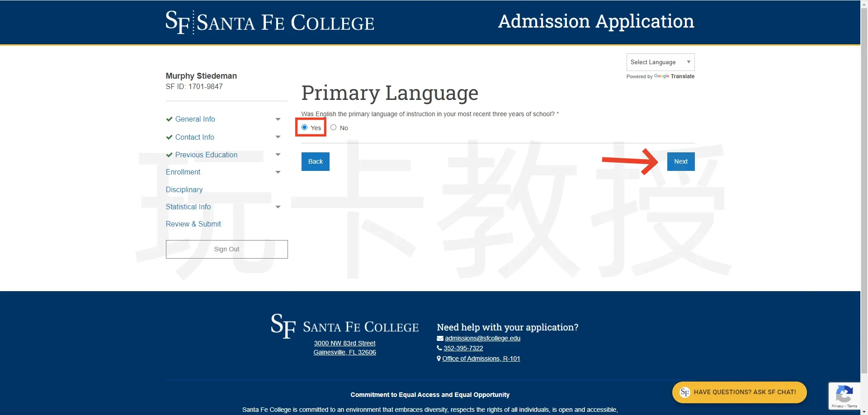Viewport: 868px width, 415px height.
Task: Click the checkmark beside Previous Education
Action: [x=169, y=155]
